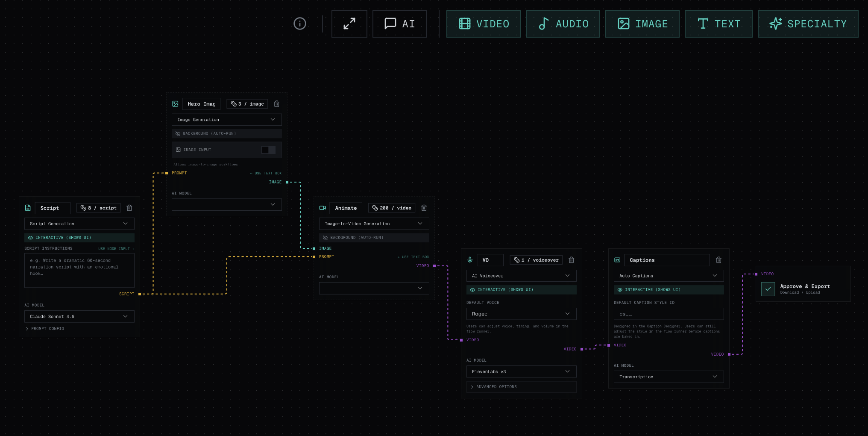
Task: Edit the VO node name field
Action: [490, 260]
